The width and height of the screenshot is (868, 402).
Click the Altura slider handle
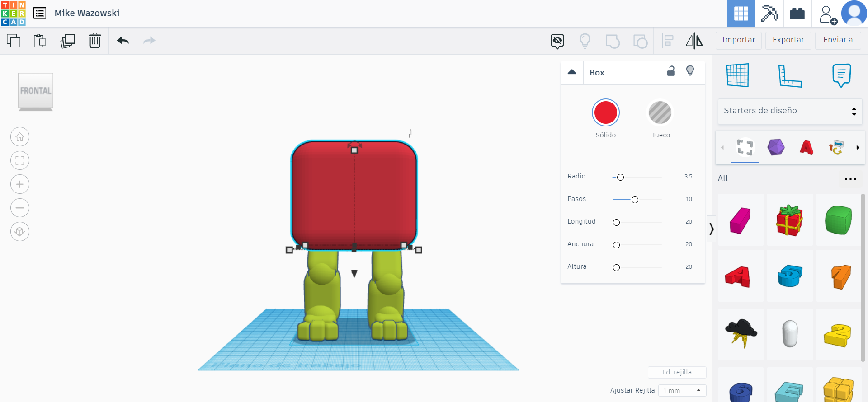(x=616, y=267)
